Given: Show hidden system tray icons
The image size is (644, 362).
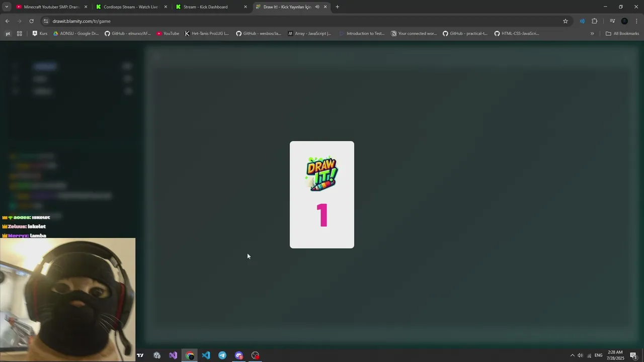Looking at the screenshot, I should [572, 355].
